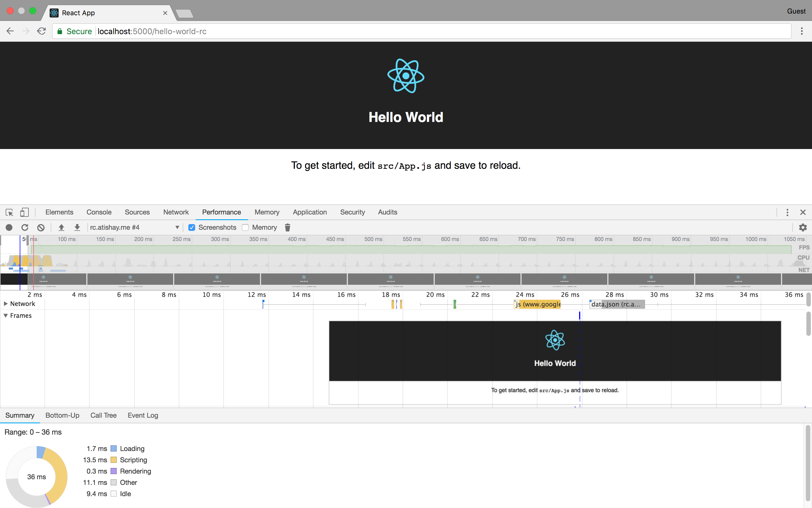Expand the Network track
Screen dimensions: 812x508
pos(6,304)
